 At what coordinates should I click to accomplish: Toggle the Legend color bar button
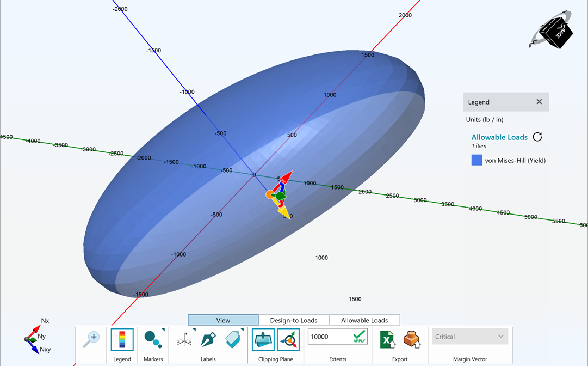pos(122,339)
